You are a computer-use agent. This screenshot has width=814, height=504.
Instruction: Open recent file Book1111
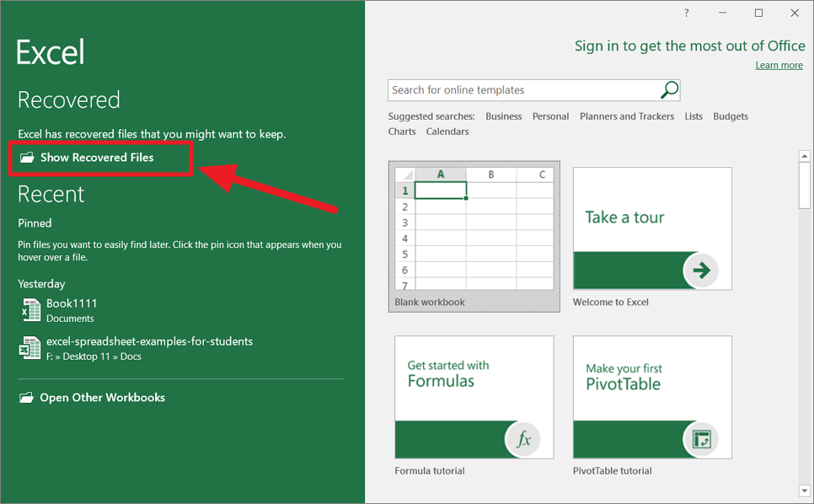[x=72, y=303]
